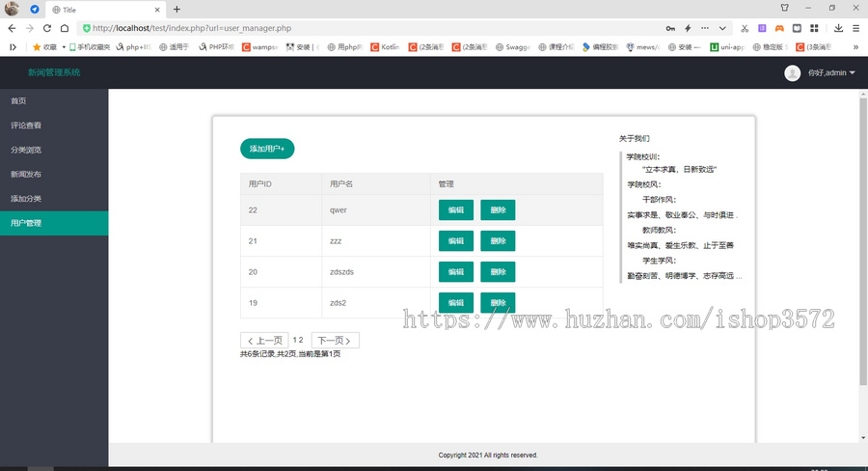868x471 pixels.
Task: Click the star favorites bookmark icon
Action: coord(37,47)
